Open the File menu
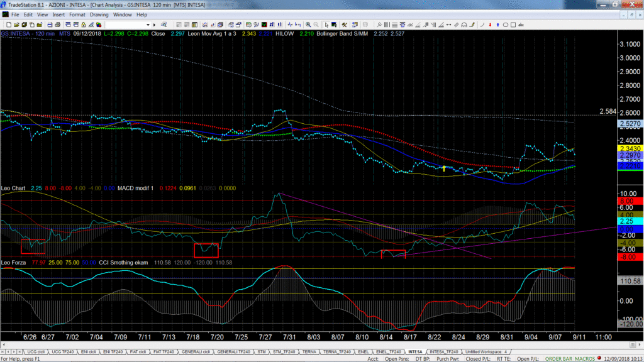 point(15,15)
